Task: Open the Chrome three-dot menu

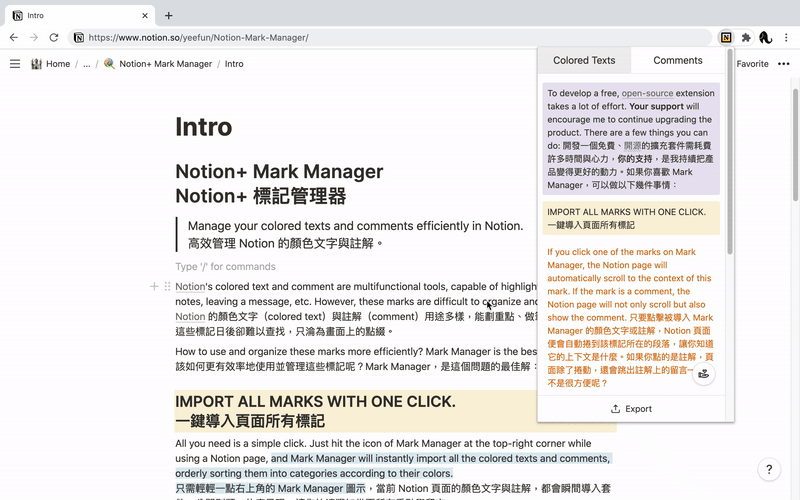Action: click(x=786, y=37)
